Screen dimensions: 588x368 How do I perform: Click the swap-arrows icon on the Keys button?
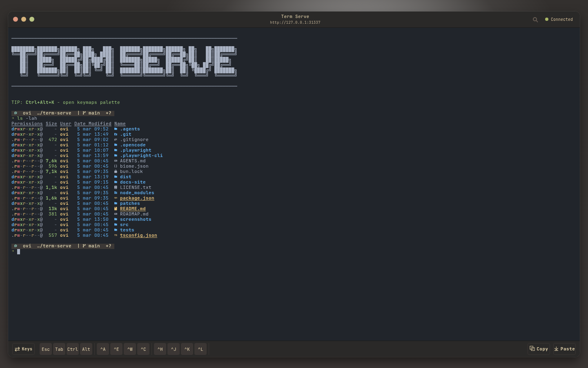click(x=16, y=349)
